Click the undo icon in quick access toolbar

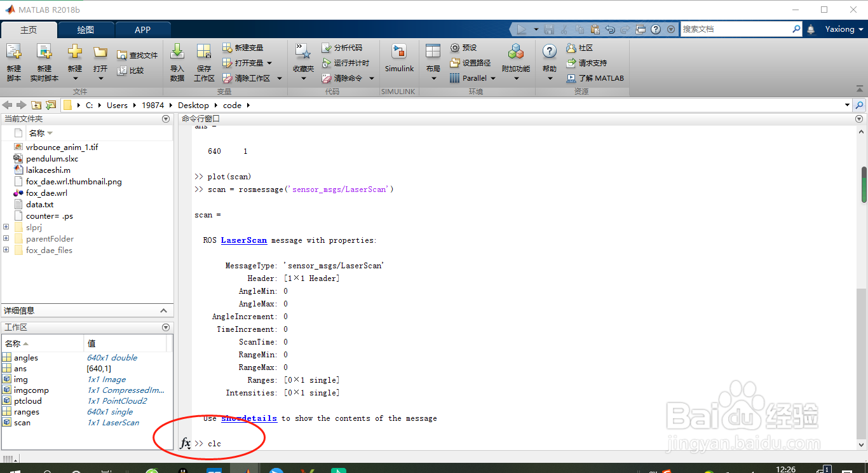coord(610,29)
